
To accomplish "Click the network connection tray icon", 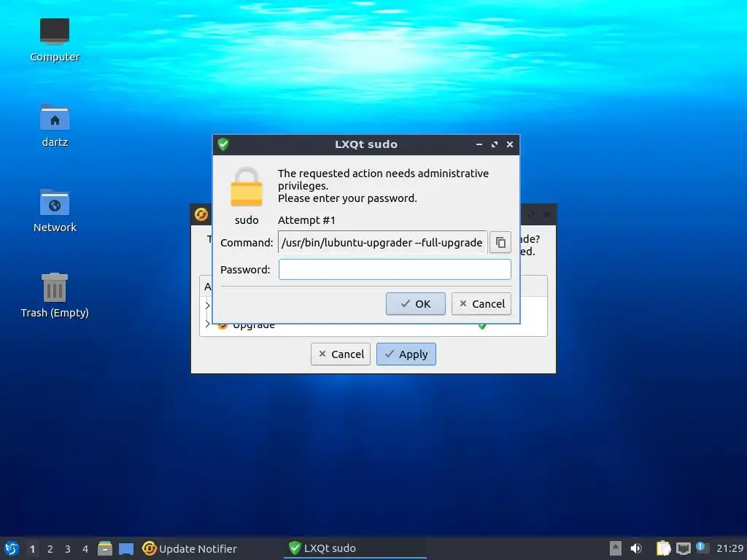I will point(683,548).
